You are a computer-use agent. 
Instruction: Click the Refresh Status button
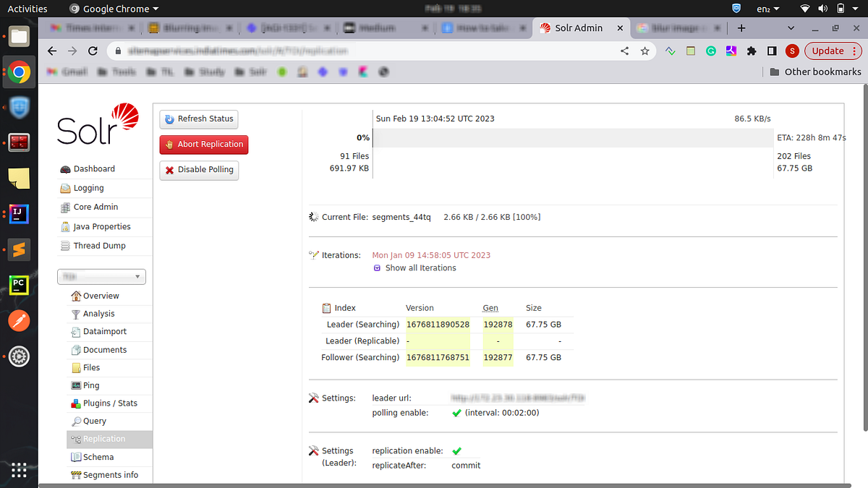point(198,119)
